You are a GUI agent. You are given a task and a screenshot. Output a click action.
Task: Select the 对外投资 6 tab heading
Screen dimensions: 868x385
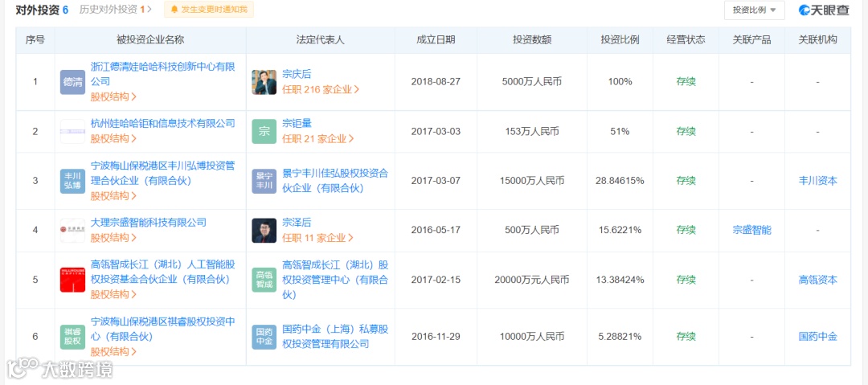(x=42, y=10)
